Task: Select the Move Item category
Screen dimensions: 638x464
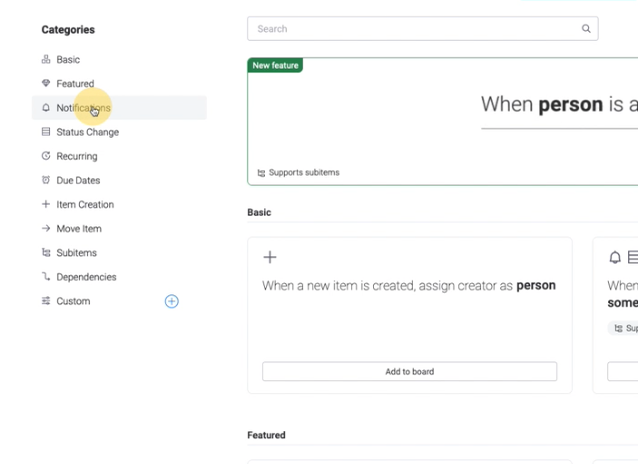Action: (x=79, y=228)
